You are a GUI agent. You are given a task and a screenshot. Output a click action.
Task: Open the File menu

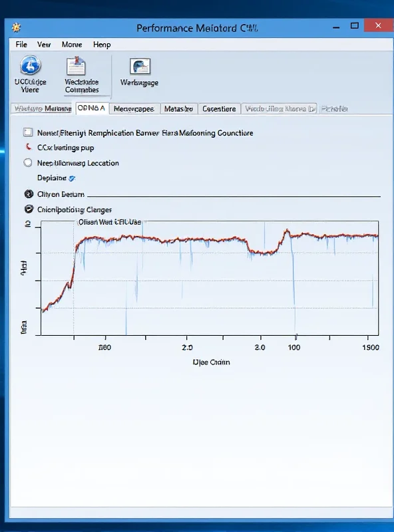[21, 45]
